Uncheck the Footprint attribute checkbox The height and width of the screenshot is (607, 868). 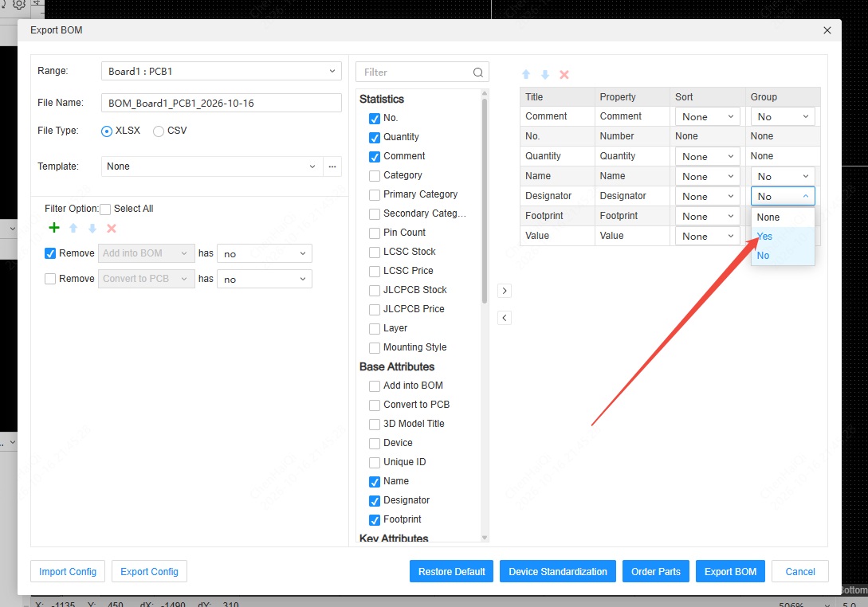pyautogui.click(x=374, y=519)
